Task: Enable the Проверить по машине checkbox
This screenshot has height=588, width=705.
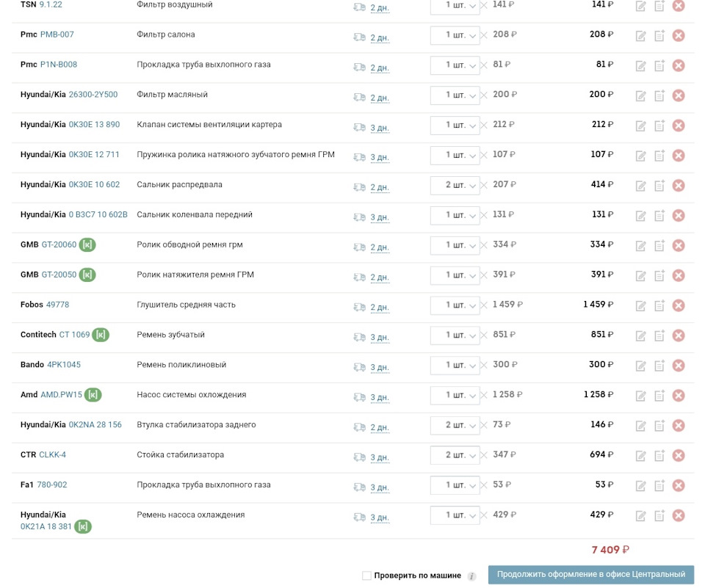Action: 366,576
